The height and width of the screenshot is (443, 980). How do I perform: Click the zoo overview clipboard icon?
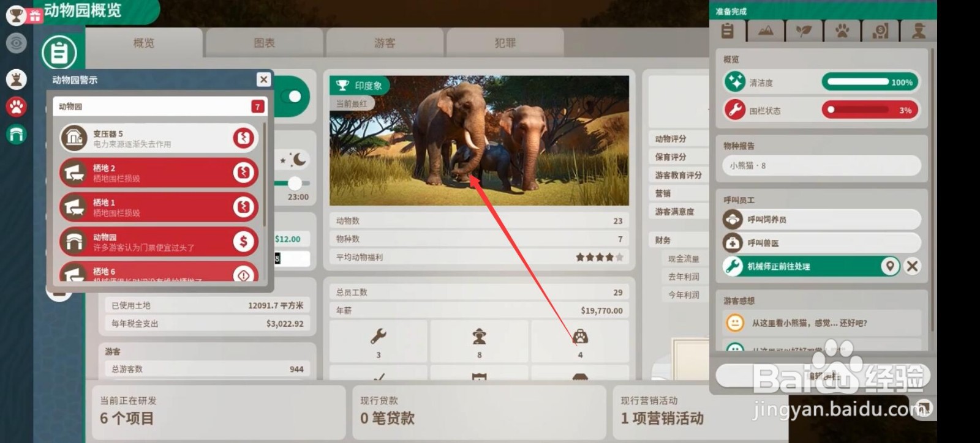59,53
